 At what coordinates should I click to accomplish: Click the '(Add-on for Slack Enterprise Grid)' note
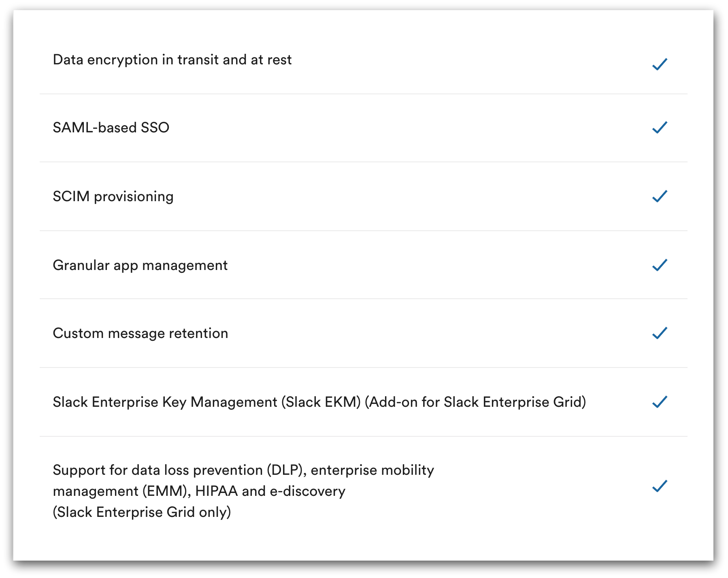[x=475, y=402]
